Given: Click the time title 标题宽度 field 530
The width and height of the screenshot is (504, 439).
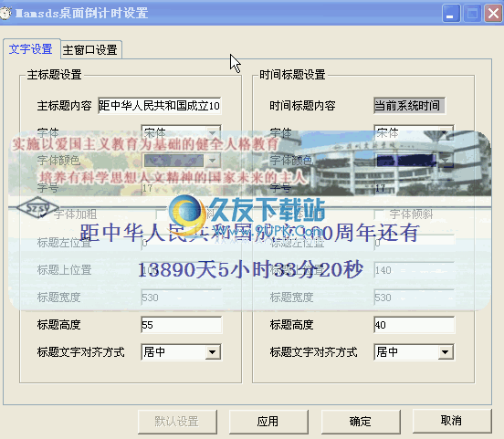Looking at the screenshot, I should point(414,298).
